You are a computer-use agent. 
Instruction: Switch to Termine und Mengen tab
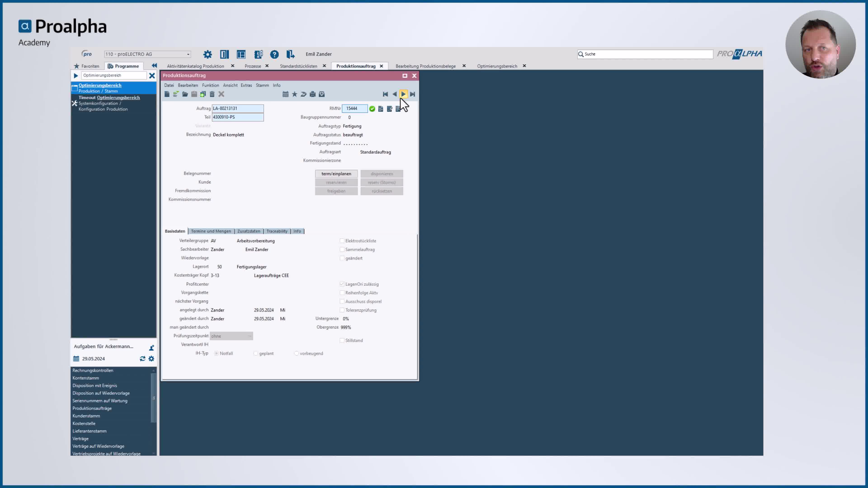[211, 231]
